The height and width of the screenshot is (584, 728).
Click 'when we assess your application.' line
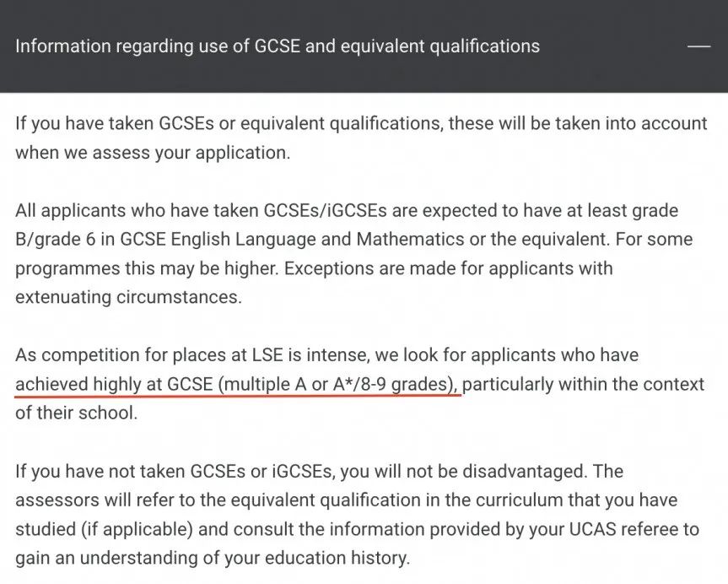point(153,153)
